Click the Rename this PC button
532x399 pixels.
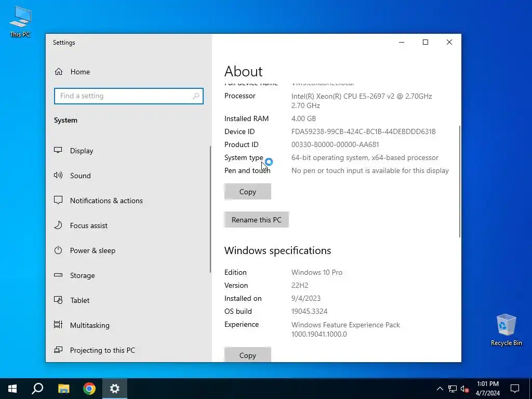point(257,220)
